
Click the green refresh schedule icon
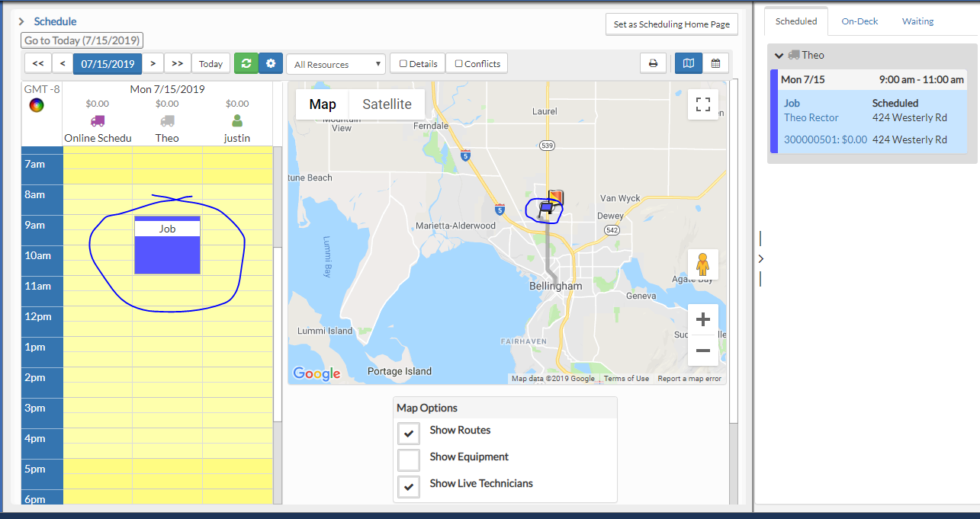(x=246, y=64)
